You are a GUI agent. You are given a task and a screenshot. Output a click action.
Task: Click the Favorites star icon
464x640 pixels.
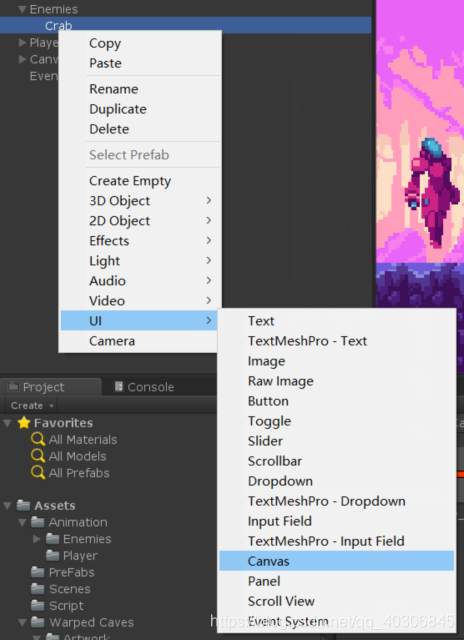coord(24,423)
